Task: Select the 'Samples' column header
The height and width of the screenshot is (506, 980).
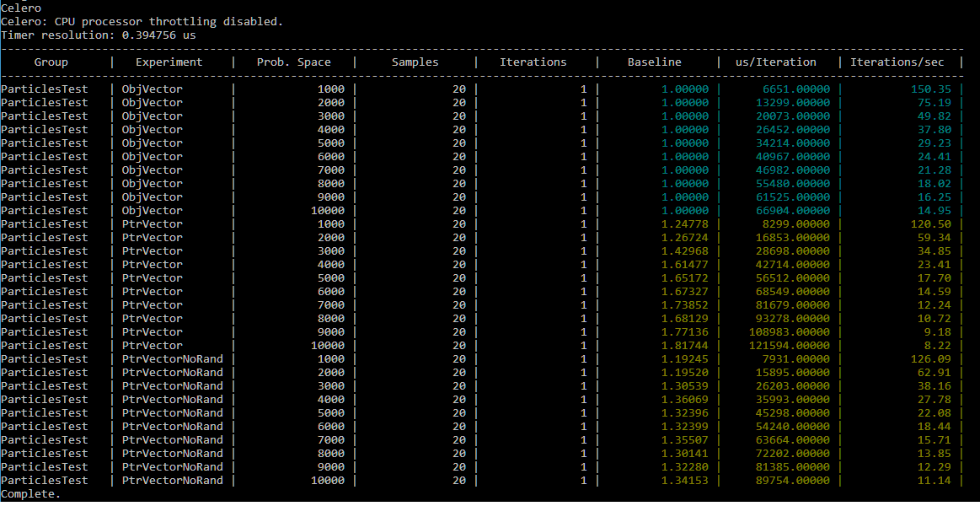Action: pyautogui.click(x=415, y=62)
